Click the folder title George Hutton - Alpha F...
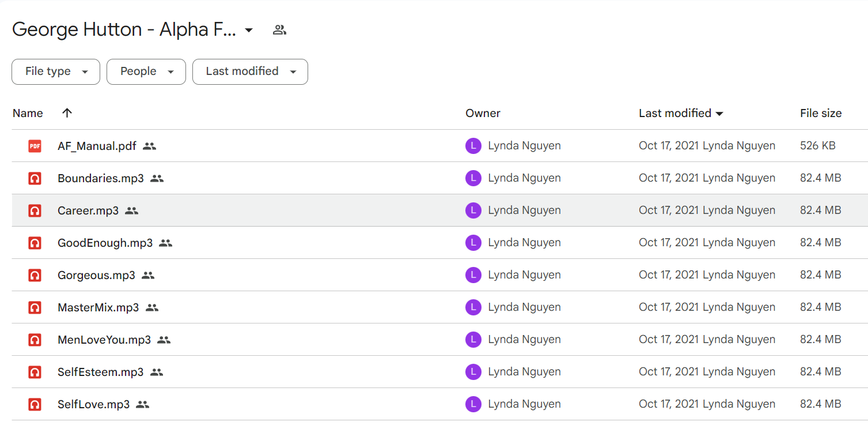The height and width of the screenshot is (444, 868). coord(124,30)
